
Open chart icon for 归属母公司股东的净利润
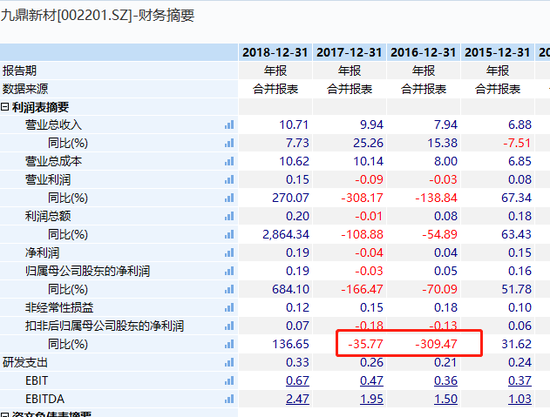229,271
